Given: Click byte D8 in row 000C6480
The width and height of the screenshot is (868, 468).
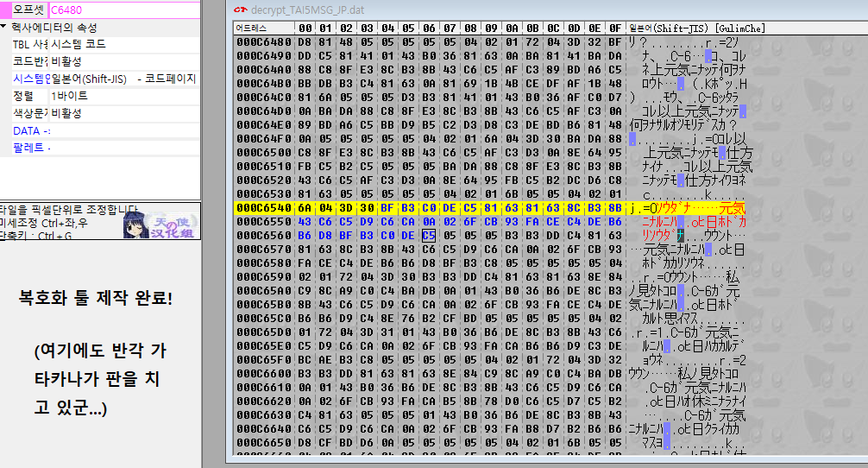Looking at the screenshot, I should pos(305,42).
